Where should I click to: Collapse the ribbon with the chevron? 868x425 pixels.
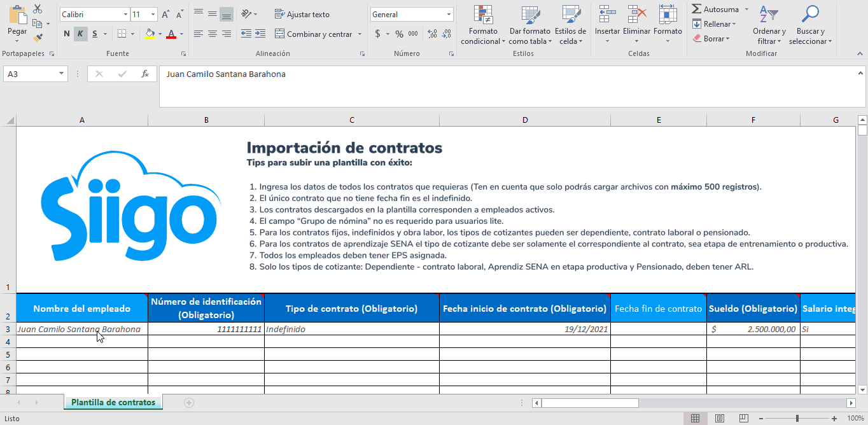859,53
